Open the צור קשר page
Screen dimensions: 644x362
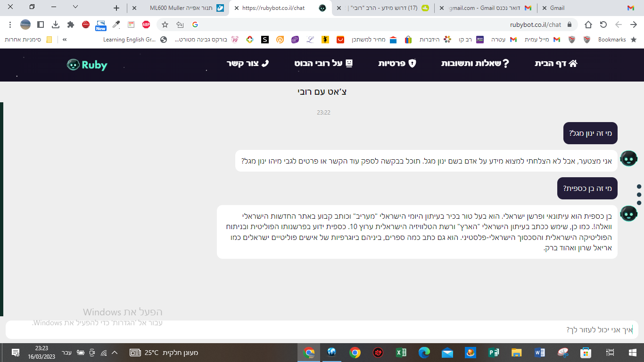(248, 64)
